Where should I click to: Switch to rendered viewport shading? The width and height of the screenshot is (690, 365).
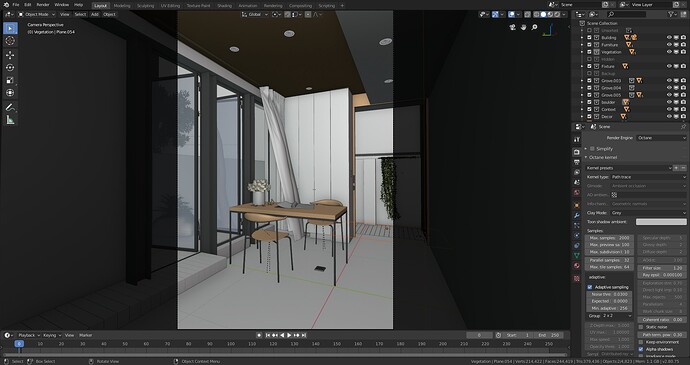click(x=557, y=15)
